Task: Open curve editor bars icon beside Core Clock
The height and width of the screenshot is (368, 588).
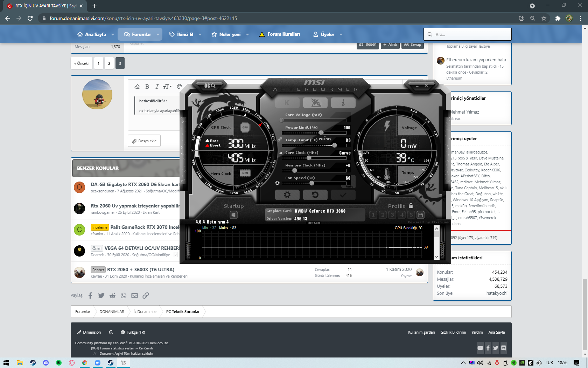Action: 280,153
